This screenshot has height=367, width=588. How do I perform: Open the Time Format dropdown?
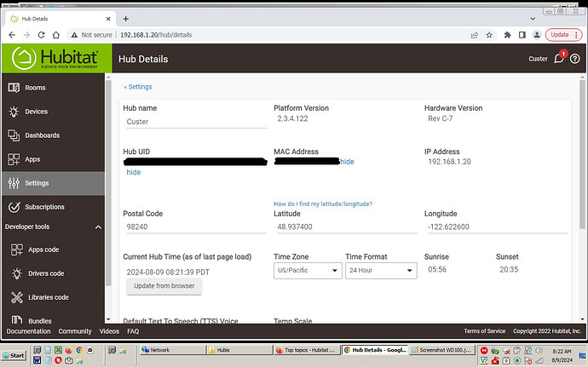pos(381,271)
